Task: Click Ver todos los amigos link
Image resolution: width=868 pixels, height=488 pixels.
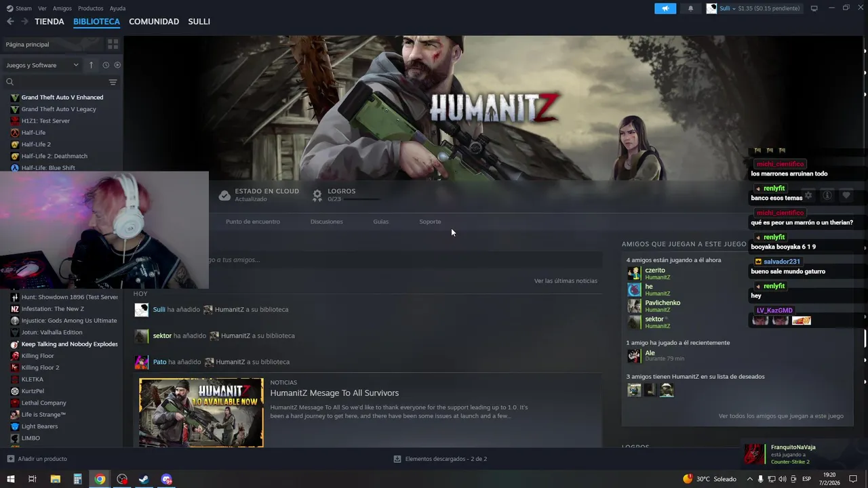Action: [x=781, y=416]
